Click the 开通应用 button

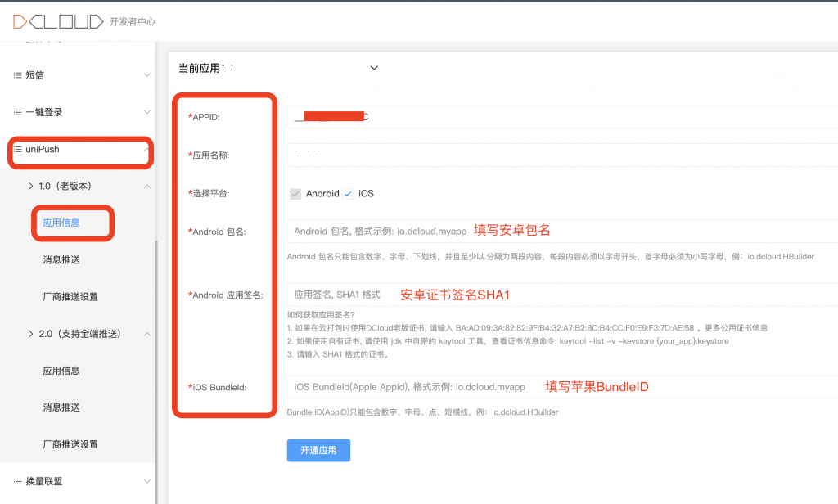[x=318, y=451]
